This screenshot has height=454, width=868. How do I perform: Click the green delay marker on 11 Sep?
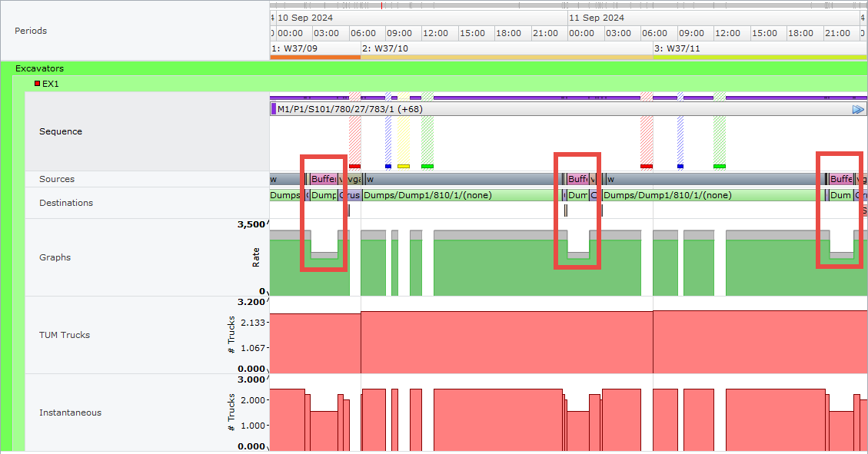click(720, 166)
